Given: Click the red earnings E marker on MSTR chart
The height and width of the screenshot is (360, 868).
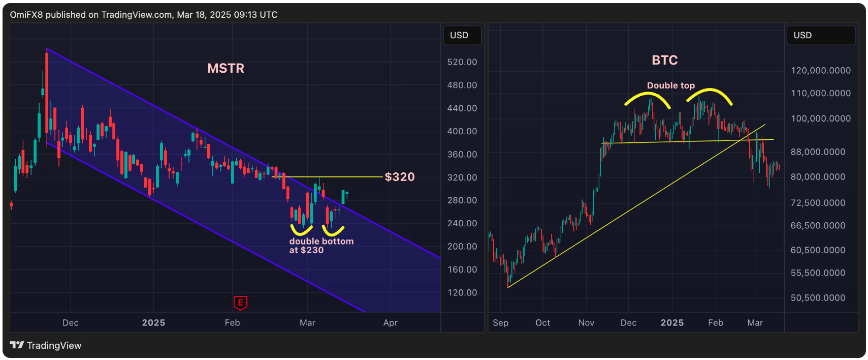Looking at the screenshot, I should point(240,303).
